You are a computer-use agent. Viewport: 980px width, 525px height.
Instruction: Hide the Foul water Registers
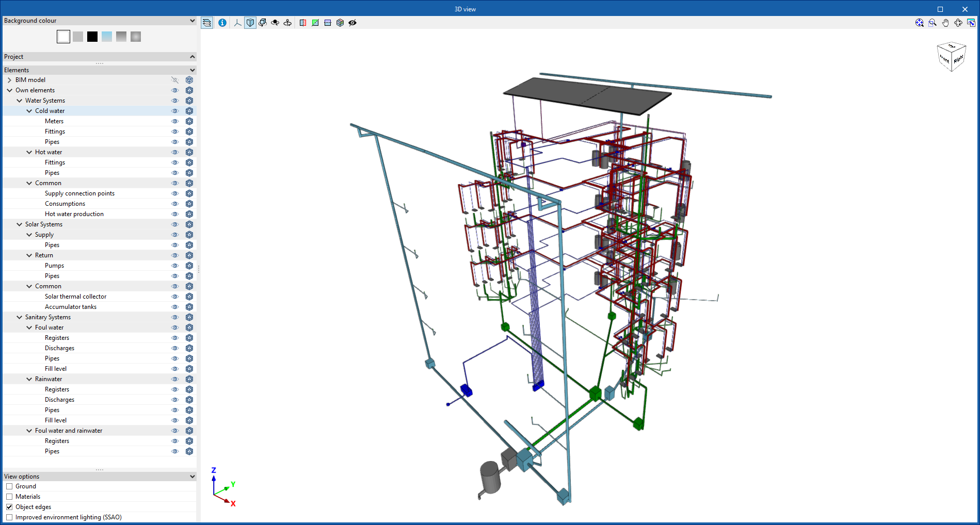tap(174, 338)
